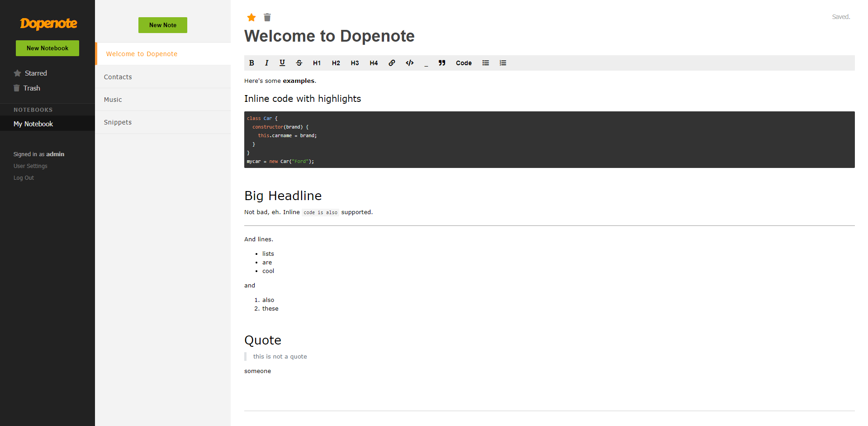This screenshot has width=868, height=426.
Task: Insert an H3 heading
Action: pos(355,63)
